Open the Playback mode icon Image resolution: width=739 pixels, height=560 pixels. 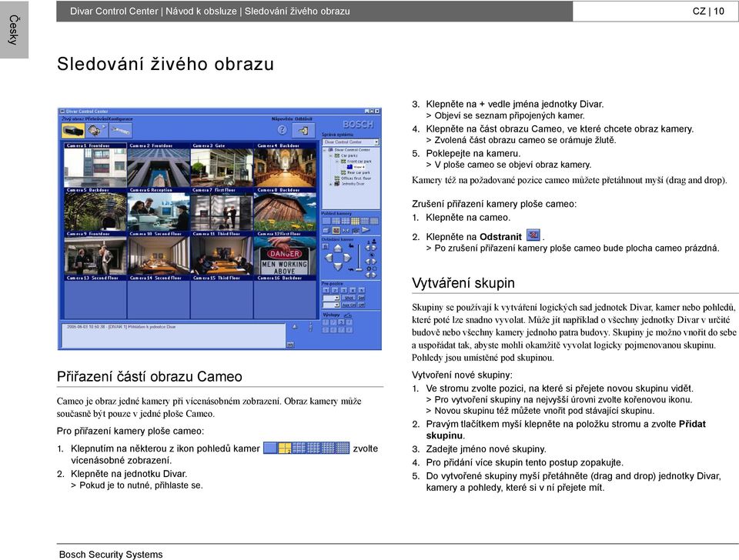pyautogui.click(x=97, y=130)
